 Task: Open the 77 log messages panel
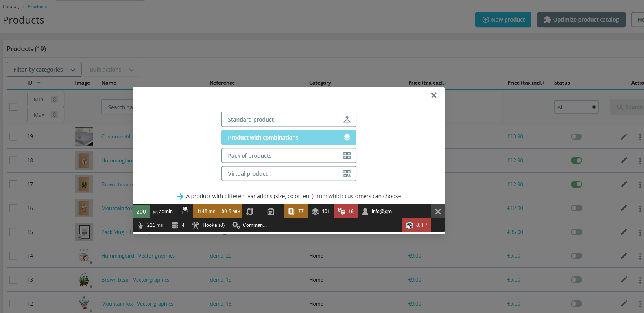pos(296,212)
